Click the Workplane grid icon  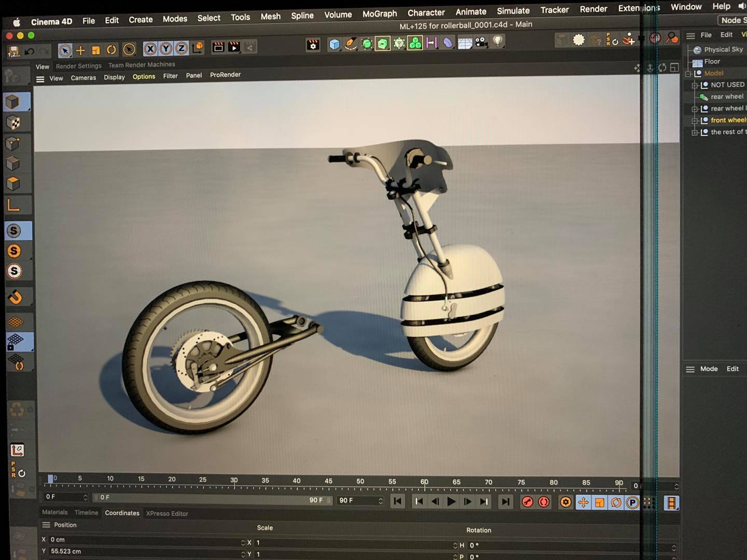click(x=16, y=322)
